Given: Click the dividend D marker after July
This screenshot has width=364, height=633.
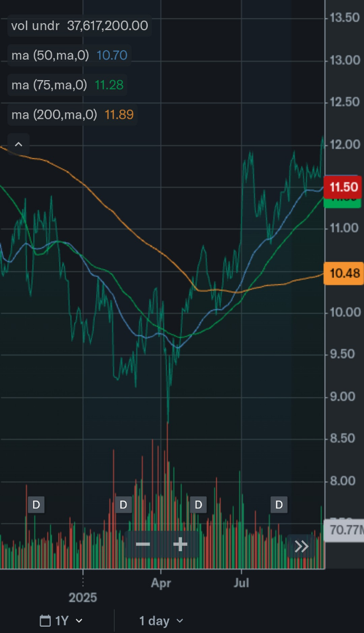Looking at the screenshot, I should pyautogui.click(x=279, y=505).
